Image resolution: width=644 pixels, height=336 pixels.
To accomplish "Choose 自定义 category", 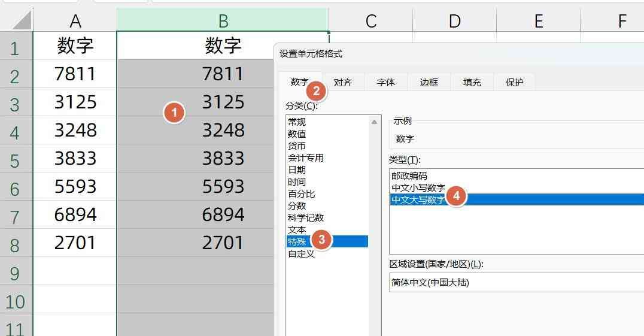I will click(x=327, y=254).
